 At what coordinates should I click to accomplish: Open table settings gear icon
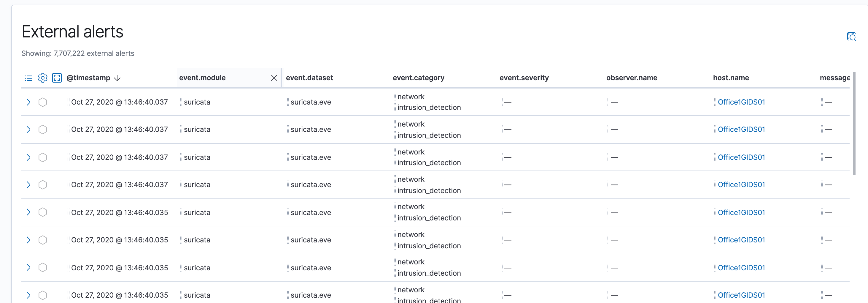click(x=43, y=78)
